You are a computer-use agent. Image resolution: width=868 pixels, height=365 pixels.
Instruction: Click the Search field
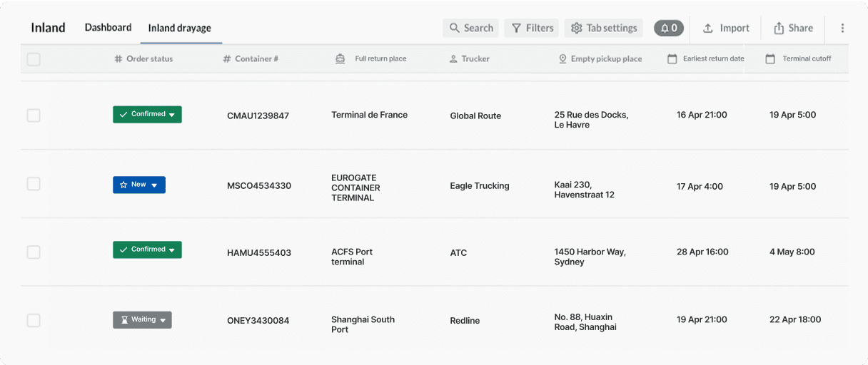pyautogui.click(x=470, y=29)
